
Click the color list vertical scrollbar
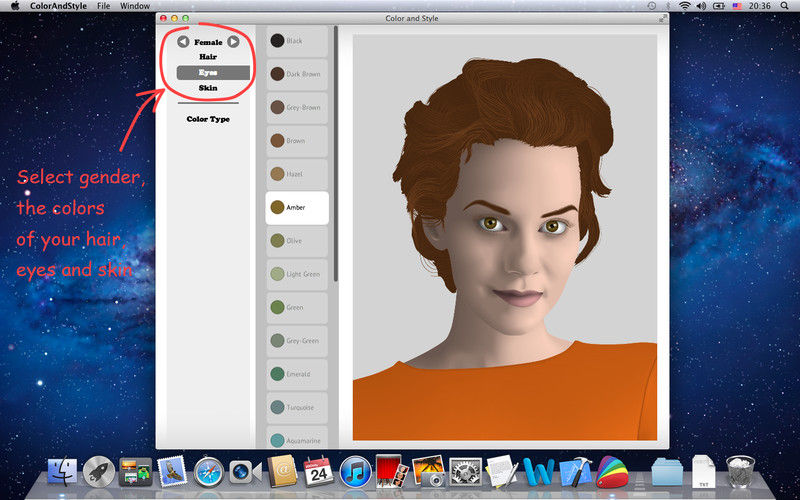tap(335, 150)
